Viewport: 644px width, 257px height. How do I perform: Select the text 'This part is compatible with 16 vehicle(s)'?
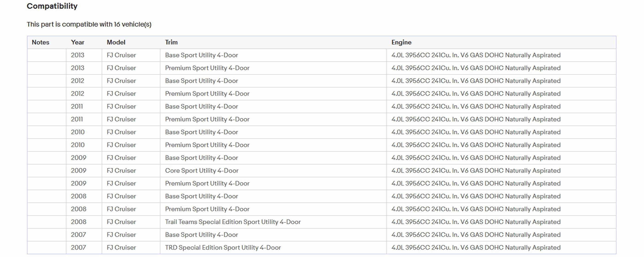(89, 24)
